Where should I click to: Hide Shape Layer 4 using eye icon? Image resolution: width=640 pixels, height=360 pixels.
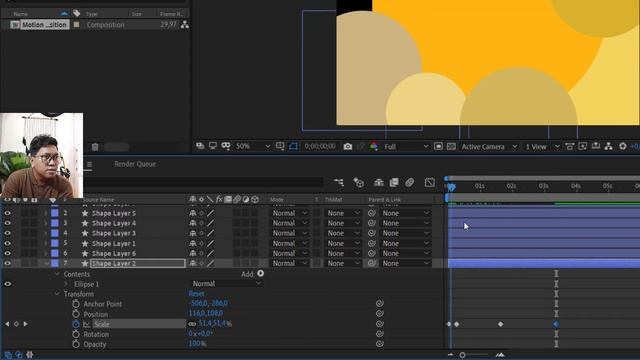coord(7,223)
